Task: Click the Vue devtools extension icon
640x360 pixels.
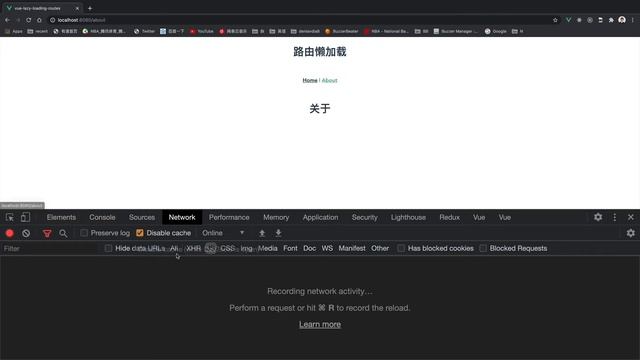Action: tap(568, 20)
